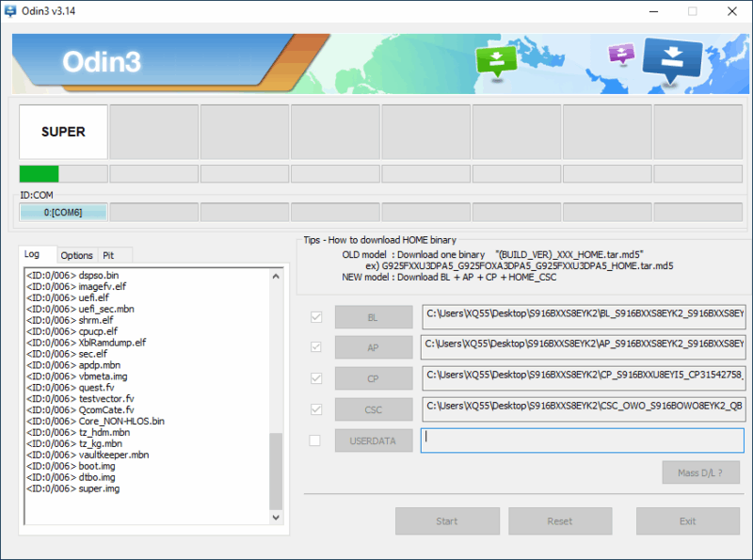Screen dimensions: 753x560
Task: Click the Exit button
Action: [x=687, y=520]
